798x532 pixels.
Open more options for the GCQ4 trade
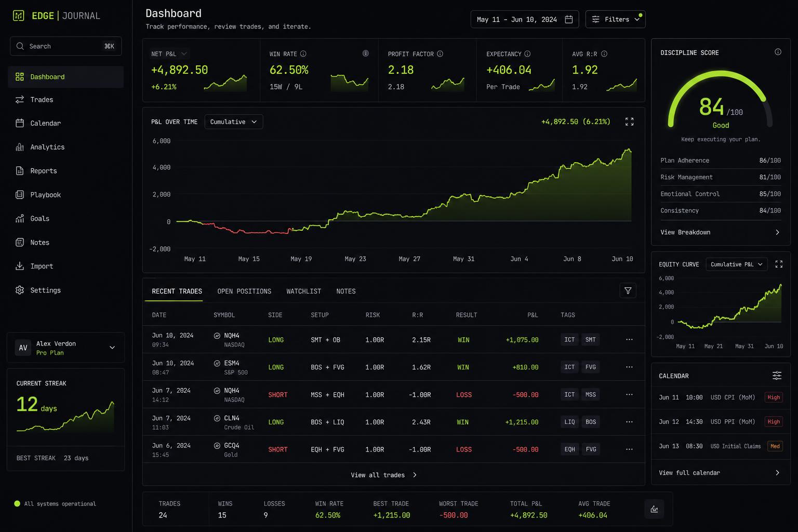point(629,449)
